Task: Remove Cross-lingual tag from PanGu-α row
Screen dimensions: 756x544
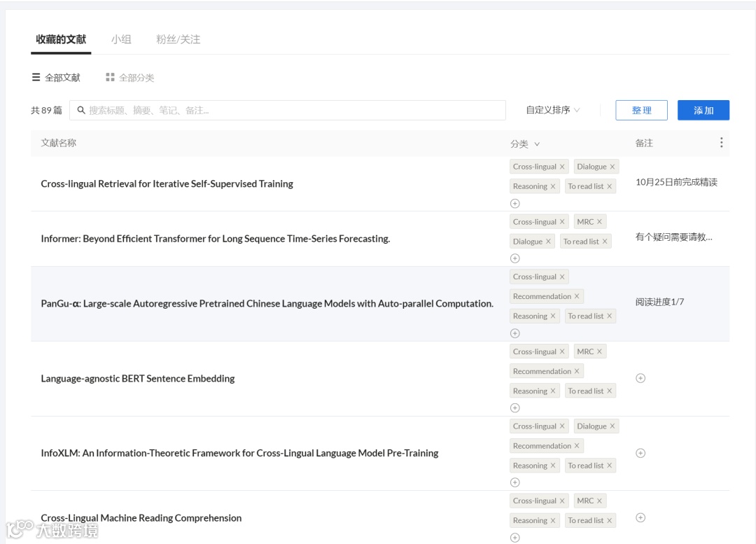Action: 562,277
